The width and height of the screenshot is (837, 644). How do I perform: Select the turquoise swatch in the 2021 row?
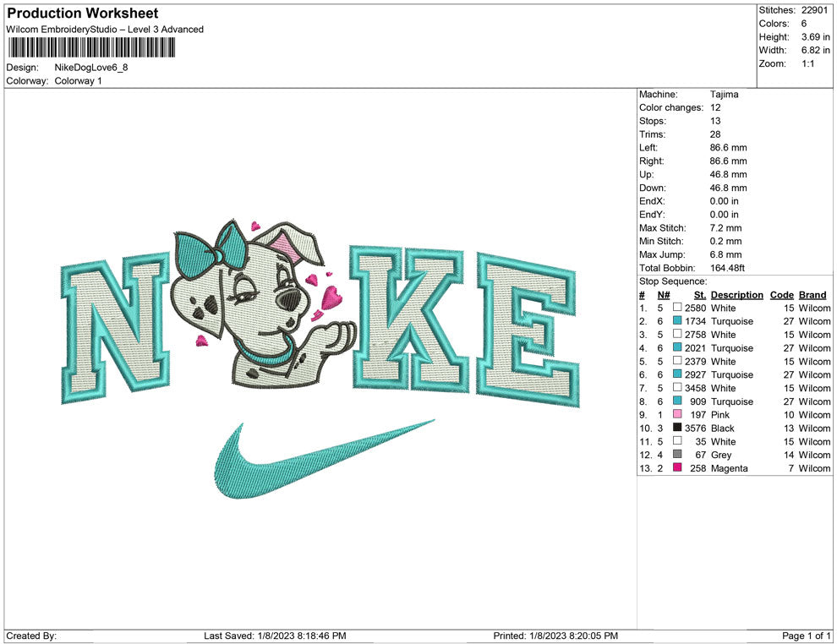point(677,347)
